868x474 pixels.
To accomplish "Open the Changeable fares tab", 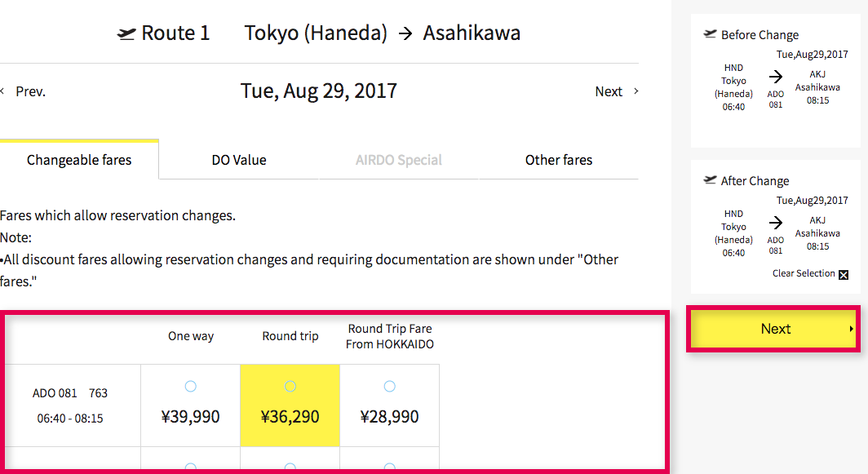I will (x=79, y=159).
